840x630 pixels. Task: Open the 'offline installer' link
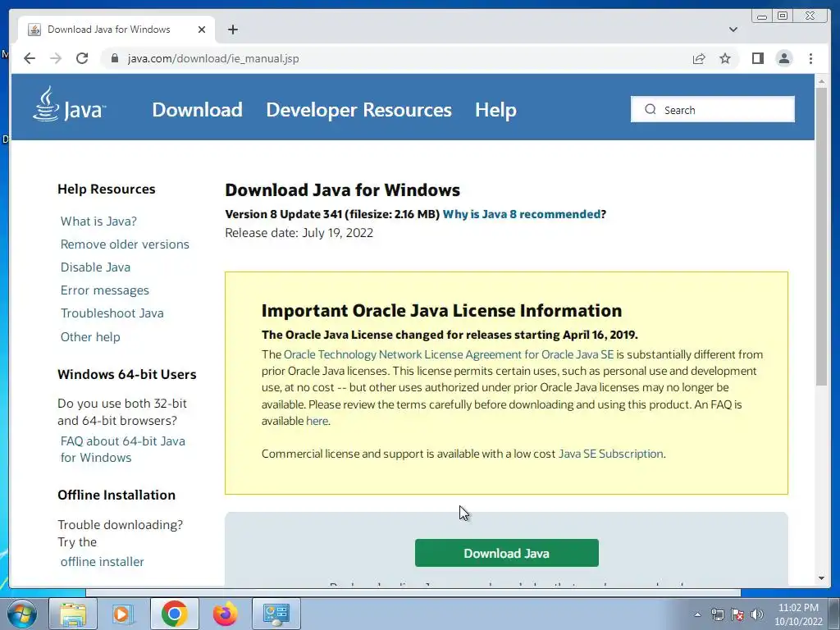[103, 562]
